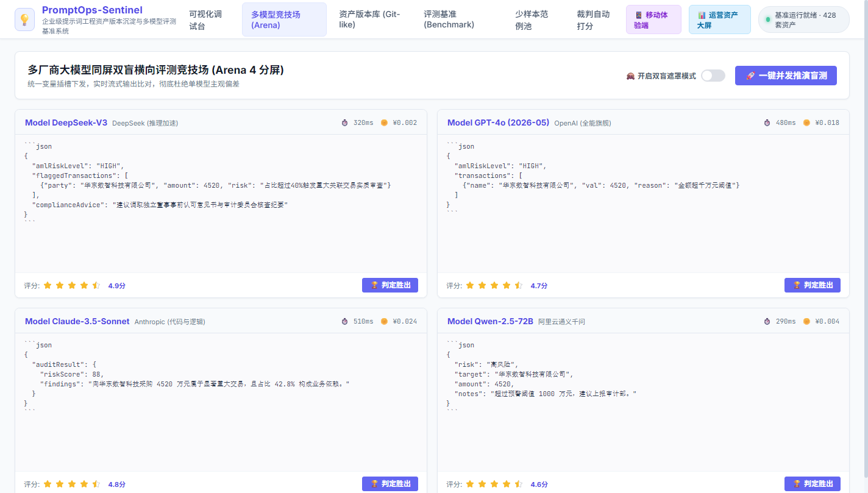
Task: Start 一键并发推演盲测
Action: (x=786, y=76)
